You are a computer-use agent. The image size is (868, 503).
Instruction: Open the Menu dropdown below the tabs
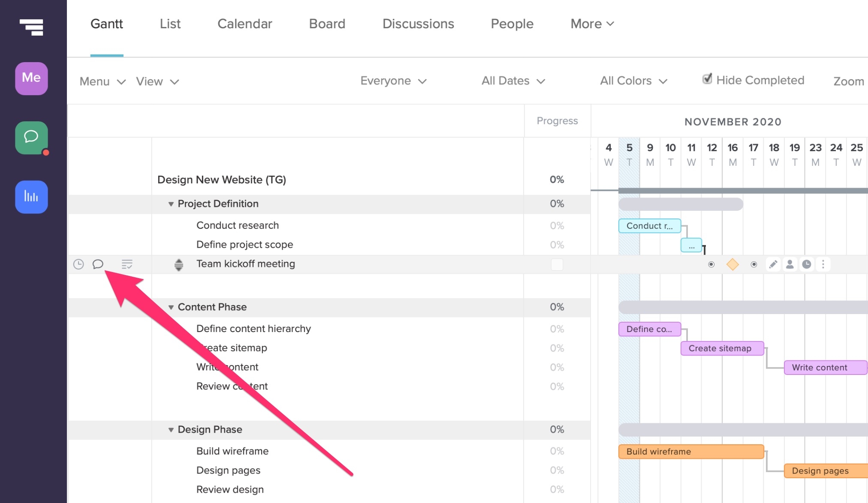[x=102, y=81]
